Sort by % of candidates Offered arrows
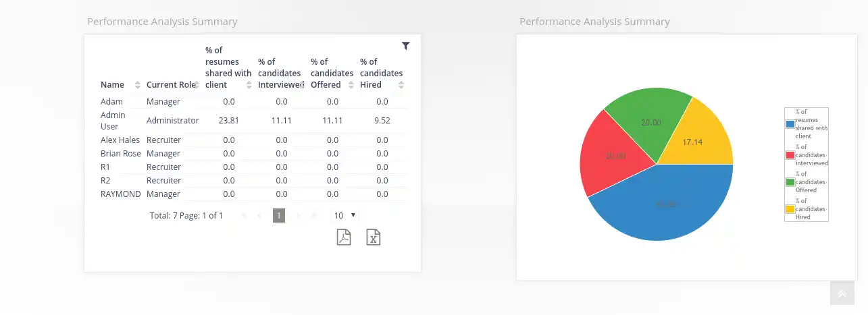This screenshot has width=868, height=315. 351,85
